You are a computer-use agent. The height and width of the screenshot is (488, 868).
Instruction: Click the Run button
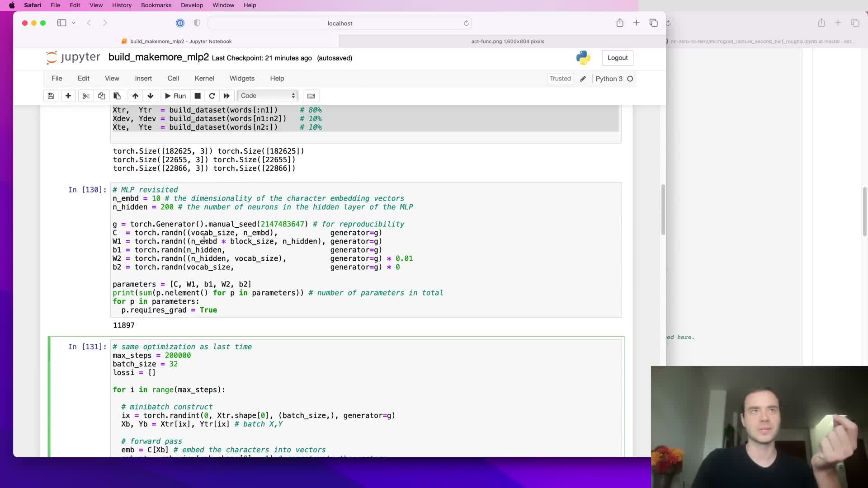(175, 96)
